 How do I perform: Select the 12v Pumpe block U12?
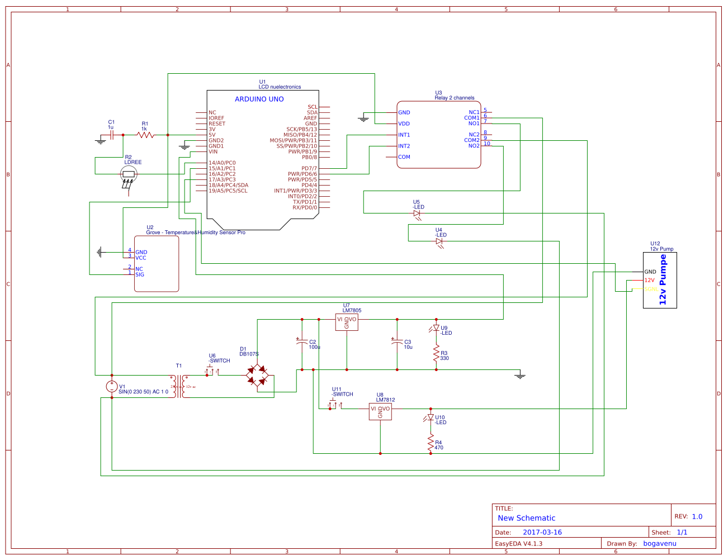pos(660,279)
